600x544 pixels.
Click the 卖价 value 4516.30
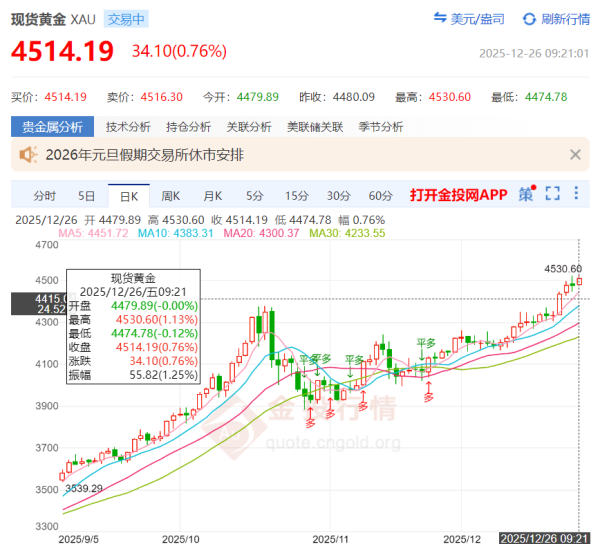(x=162, y=97)
